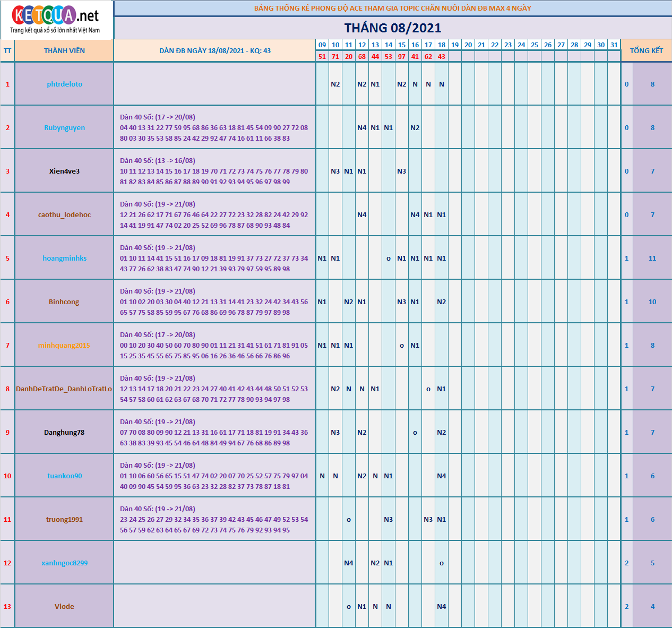Screen dimensions: 672x628
Task: Click number line starting '23 24 25 26 27 29'
Action: [214, 520]
